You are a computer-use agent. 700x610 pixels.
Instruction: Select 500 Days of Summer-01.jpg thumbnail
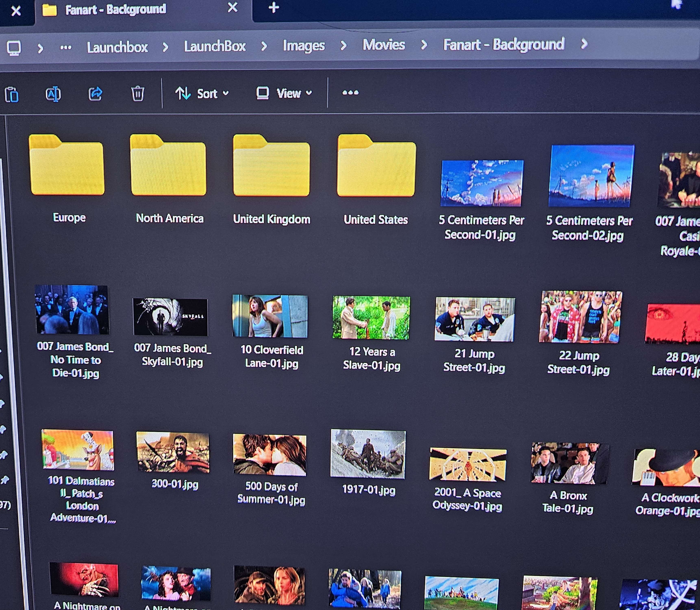pos(270,455)
